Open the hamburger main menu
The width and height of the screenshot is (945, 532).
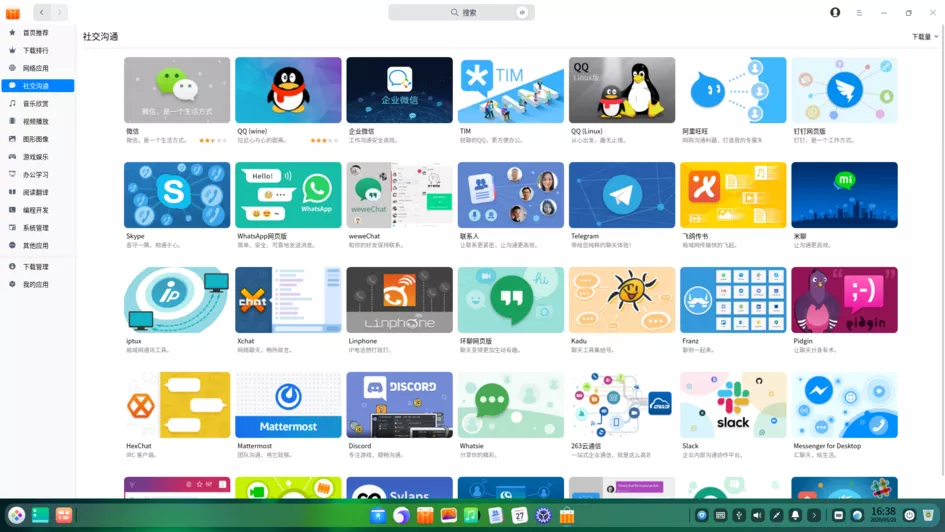[x=859, y=13]
